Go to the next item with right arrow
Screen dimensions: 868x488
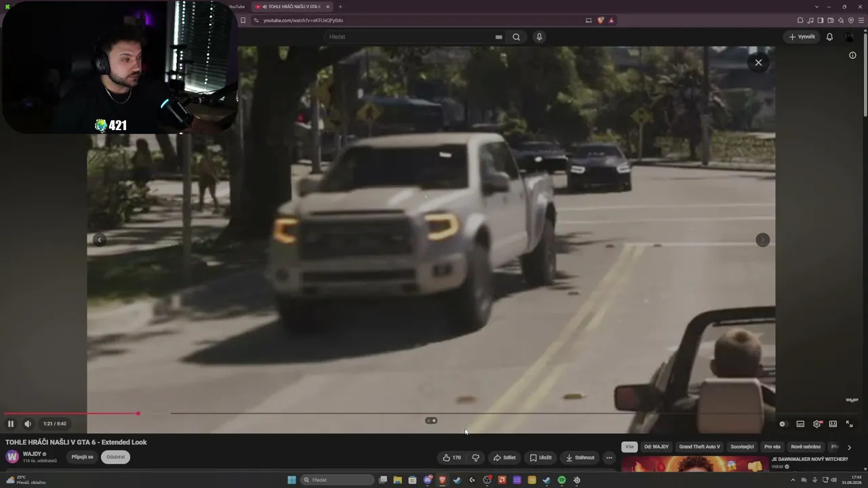pyautogui.click(x=763, y=240)
